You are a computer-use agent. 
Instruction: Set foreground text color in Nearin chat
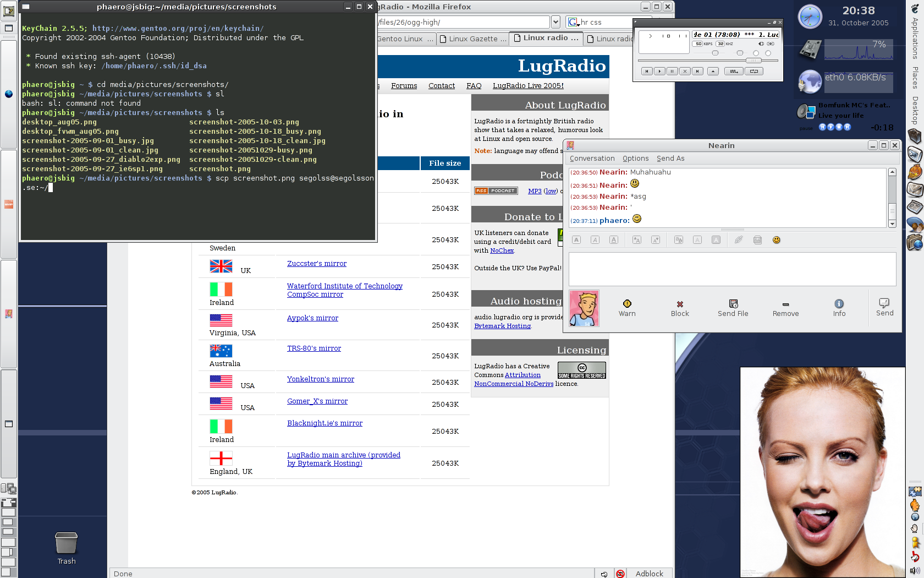pos(697,240)
